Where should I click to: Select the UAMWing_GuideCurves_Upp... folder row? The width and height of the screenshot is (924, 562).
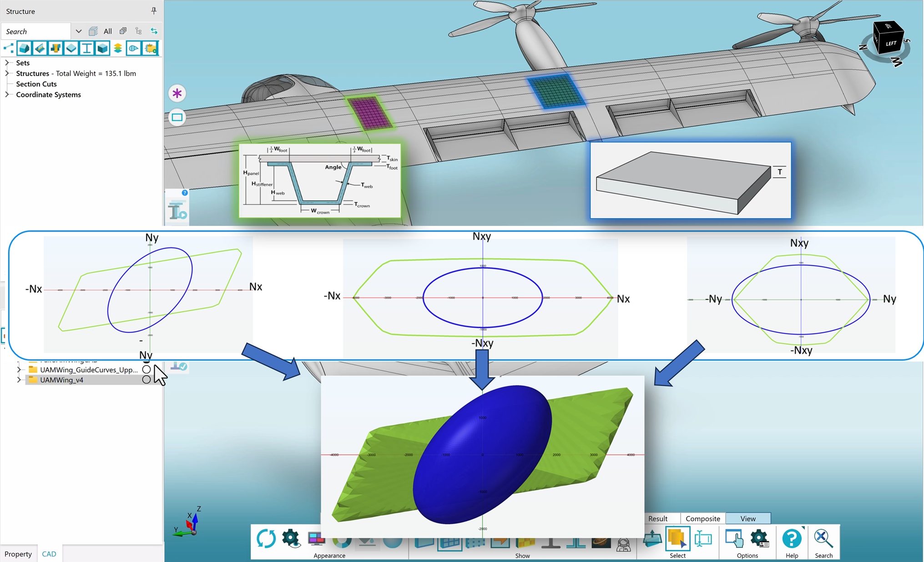pyautogui.click(x=89, y=370)
